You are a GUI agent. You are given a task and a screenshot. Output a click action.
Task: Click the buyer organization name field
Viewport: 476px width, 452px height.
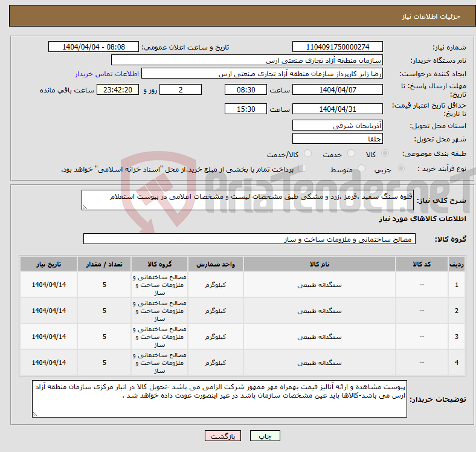coord(247,60)
